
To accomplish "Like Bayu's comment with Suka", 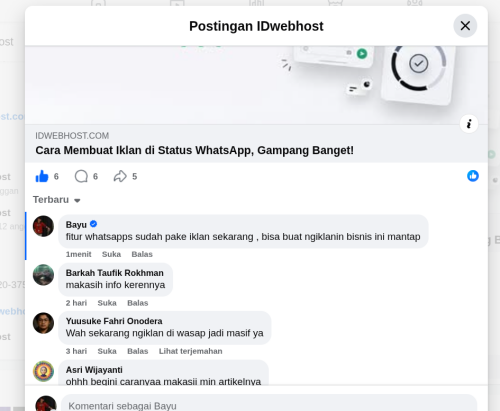I will [111, 254].
